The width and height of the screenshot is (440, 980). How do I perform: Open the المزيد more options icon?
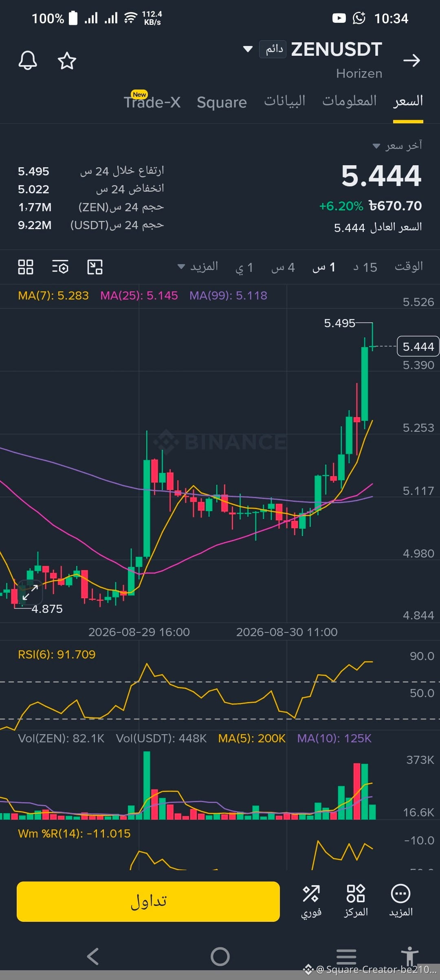click(401, 901)
